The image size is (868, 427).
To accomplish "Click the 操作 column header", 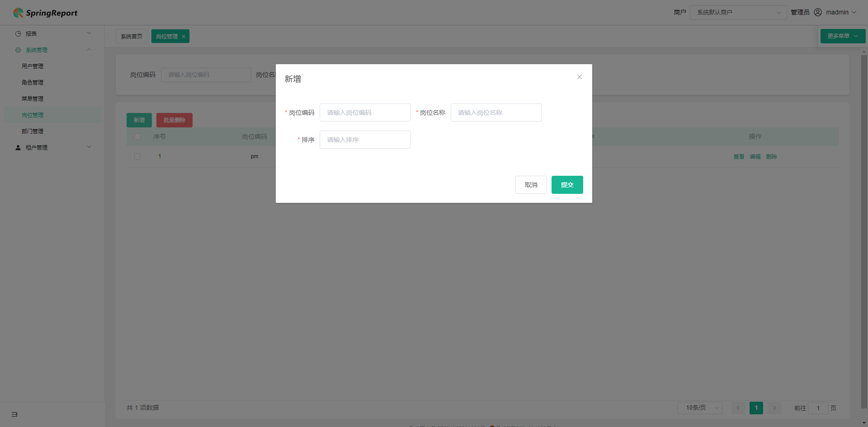I will coord(755,136).
